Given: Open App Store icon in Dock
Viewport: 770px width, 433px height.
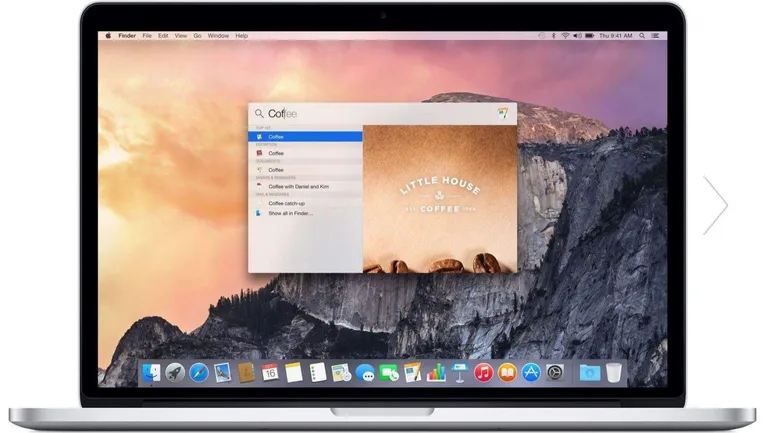Looking at the screenshot, I should pyautogui.click(x=531, y=373).
